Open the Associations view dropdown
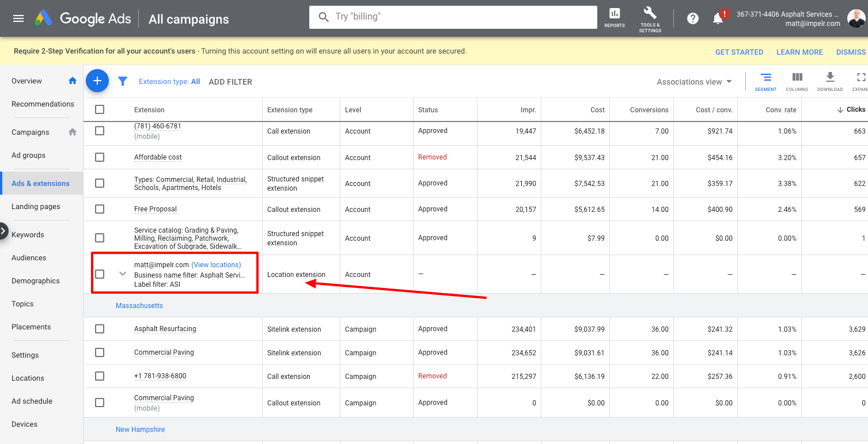The image size is (868, 444). (694, 82)
